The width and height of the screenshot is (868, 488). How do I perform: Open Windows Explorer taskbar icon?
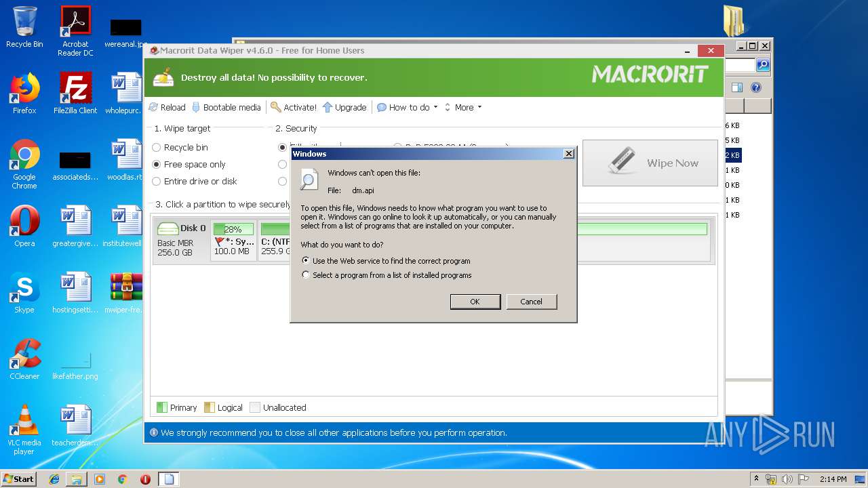pos(77,479)
